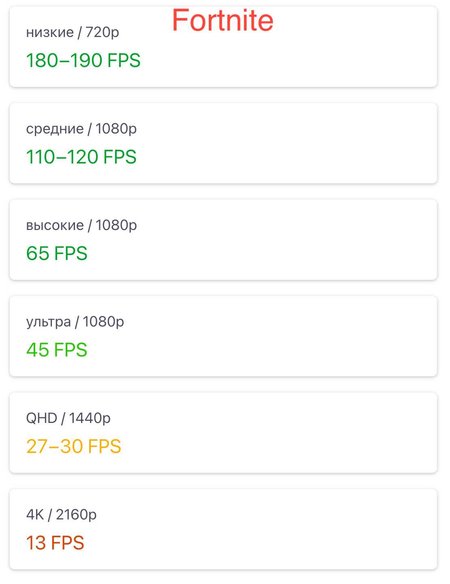The image size is (450, 584).
Task: Select the QHD / 1440p card
Action: click(223, 433)
